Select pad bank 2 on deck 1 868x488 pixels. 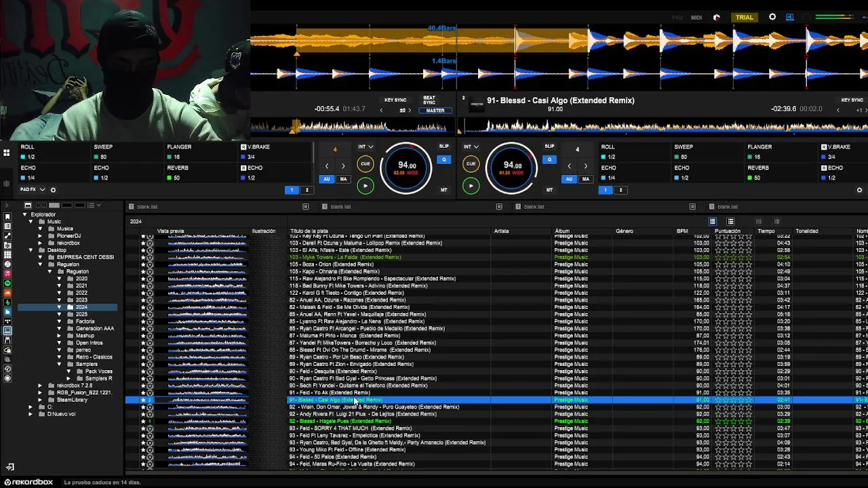coord(307,190)
